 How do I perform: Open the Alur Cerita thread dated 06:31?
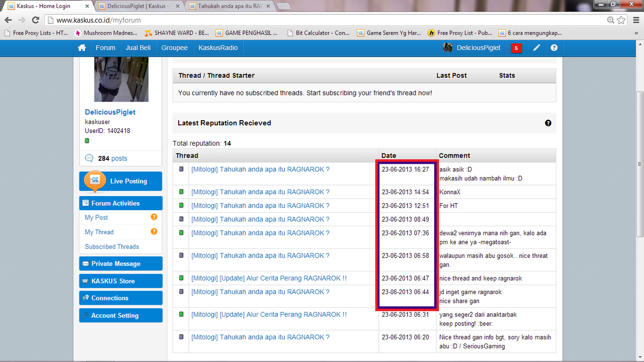tap(269, 314)
